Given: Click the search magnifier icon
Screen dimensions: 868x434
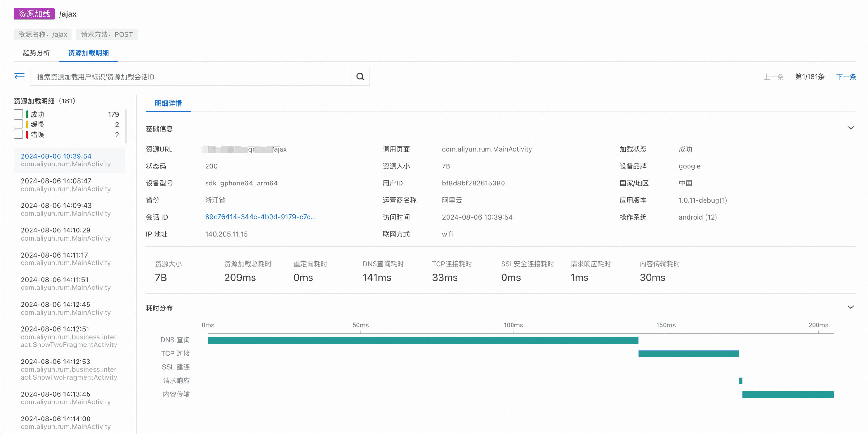Looking at the screenshot, I should [x=360, y=77].
